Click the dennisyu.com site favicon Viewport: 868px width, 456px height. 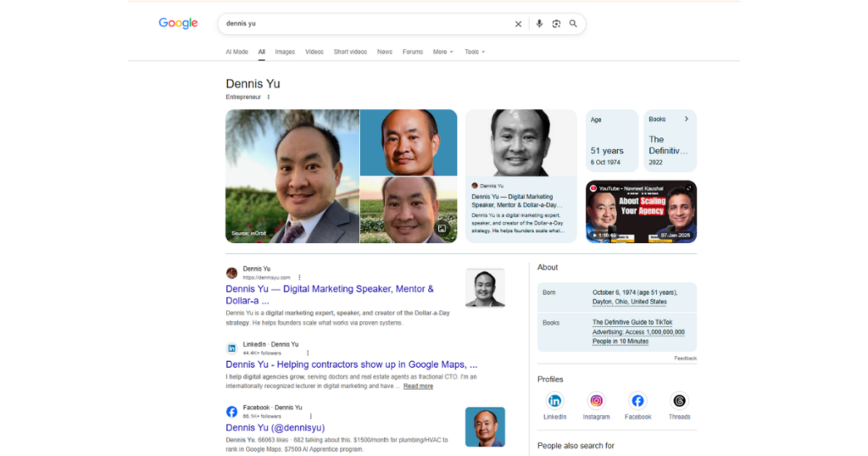(x=232, y=273)
